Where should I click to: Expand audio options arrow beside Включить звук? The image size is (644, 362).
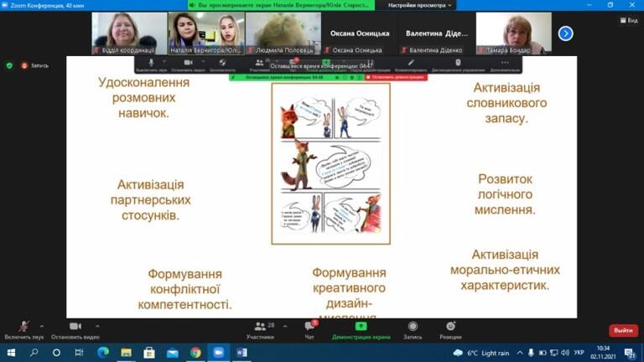tap(42, 326)
